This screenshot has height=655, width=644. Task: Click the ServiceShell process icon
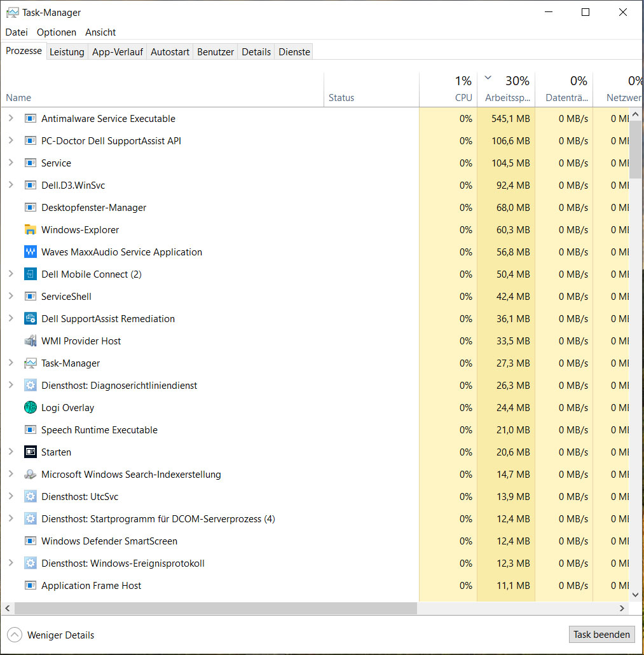[30, 297]
